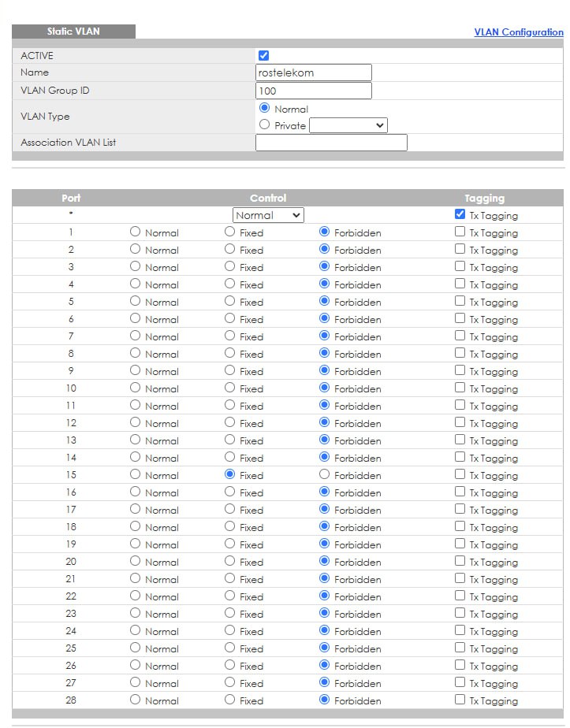This screenshot has width=570, height=728.
Task: Set port 3 to Fixed
Action: click(x=229, y=266)
